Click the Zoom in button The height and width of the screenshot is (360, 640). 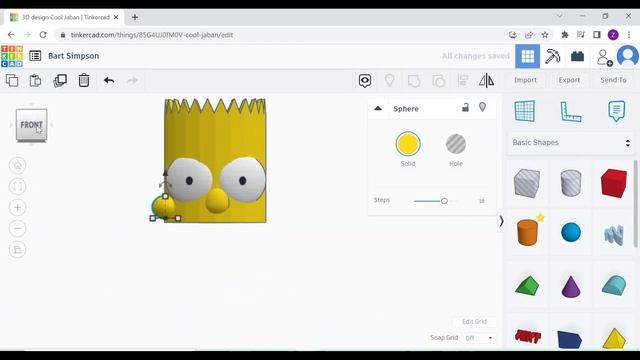tap(18, 207)
